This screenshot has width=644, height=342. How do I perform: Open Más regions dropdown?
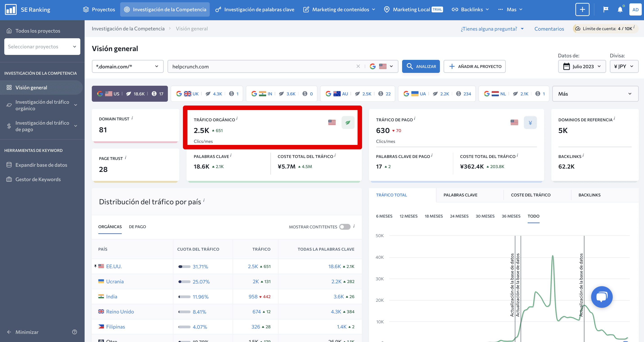[595, 94]
